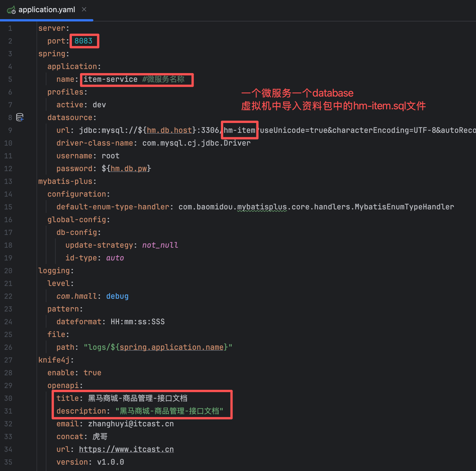The image size is (476, 471).
Task: Click the item-service name value
Action: pyautogui.click(x=110, y=79)
